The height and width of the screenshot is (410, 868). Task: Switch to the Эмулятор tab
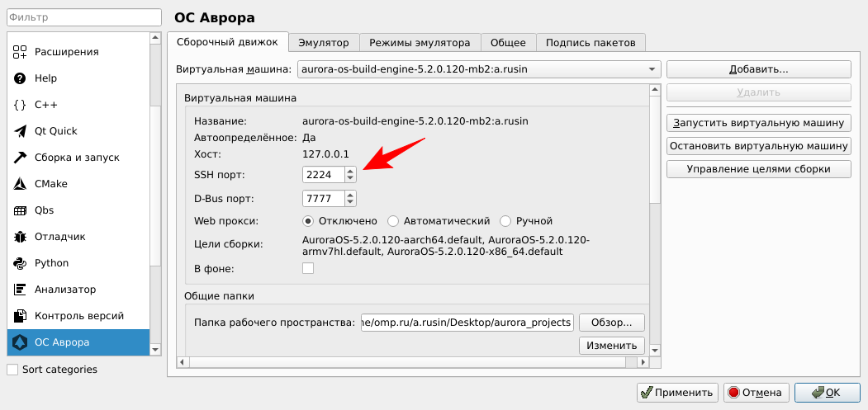(x=324, y=42)
